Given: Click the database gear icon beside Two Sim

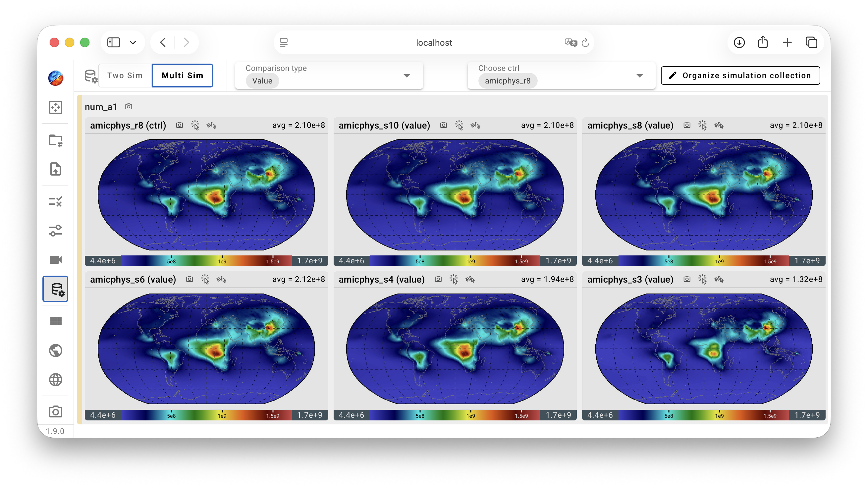Looking at the screenshot, I should pos(91,76).
